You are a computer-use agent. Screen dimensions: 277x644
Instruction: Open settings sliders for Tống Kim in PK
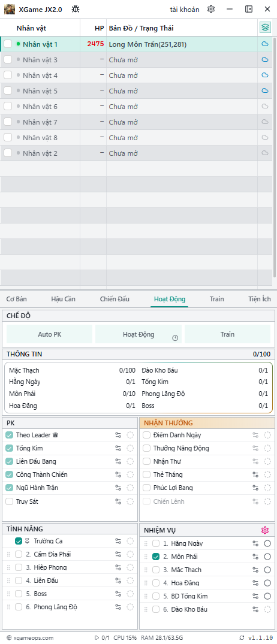coord(118,448)
